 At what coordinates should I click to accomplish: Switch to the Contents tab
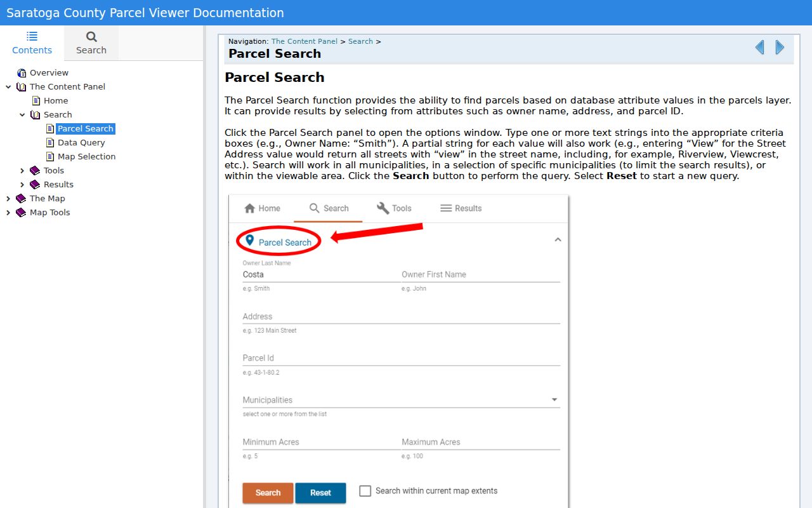click(32, 43)
